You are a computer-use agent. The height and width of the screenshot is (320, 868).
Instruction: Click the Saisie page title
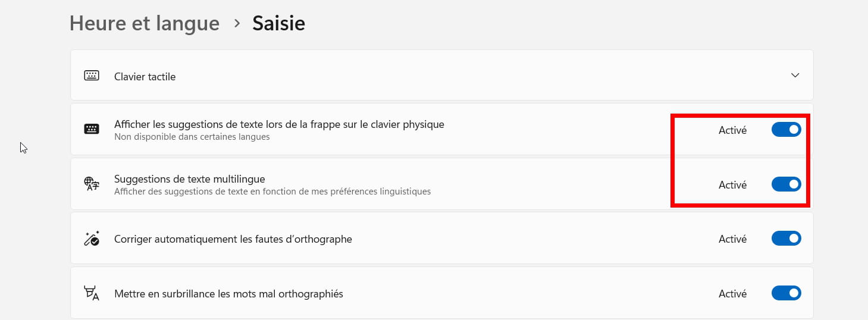click(278, 23)
